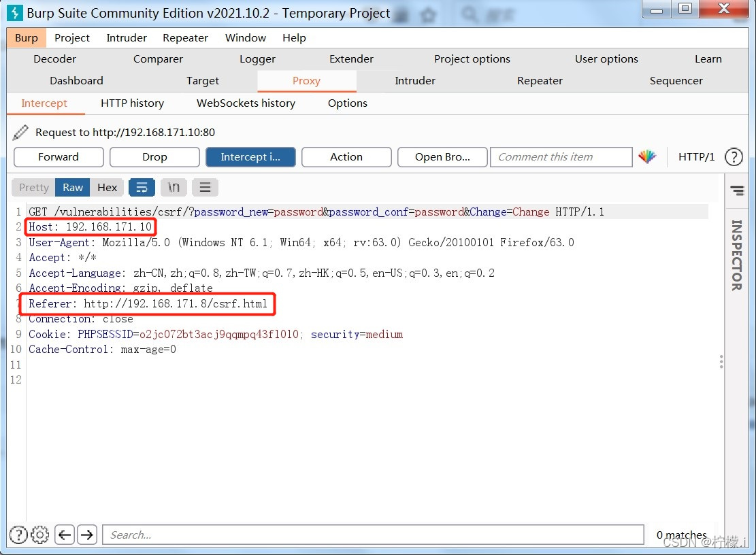Screen dimensions: 756x555
Task: Click the Connection: close header line
Action: 80,319
